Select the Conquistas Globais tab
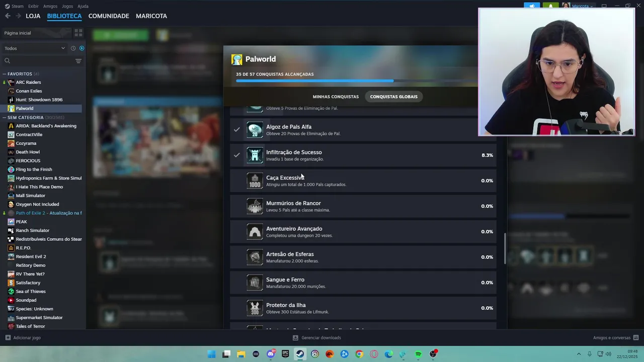 (x=394, y=97)
